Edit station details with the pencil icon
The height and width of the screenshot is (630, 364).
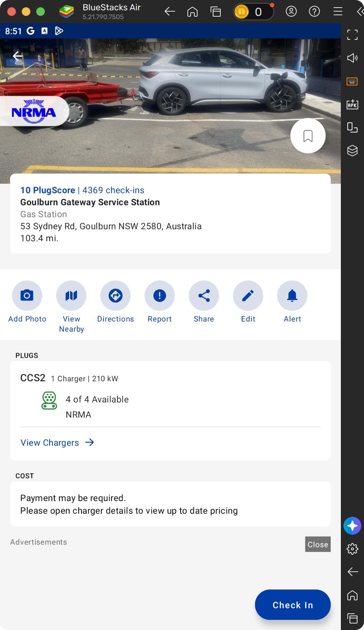pos(248,295)
